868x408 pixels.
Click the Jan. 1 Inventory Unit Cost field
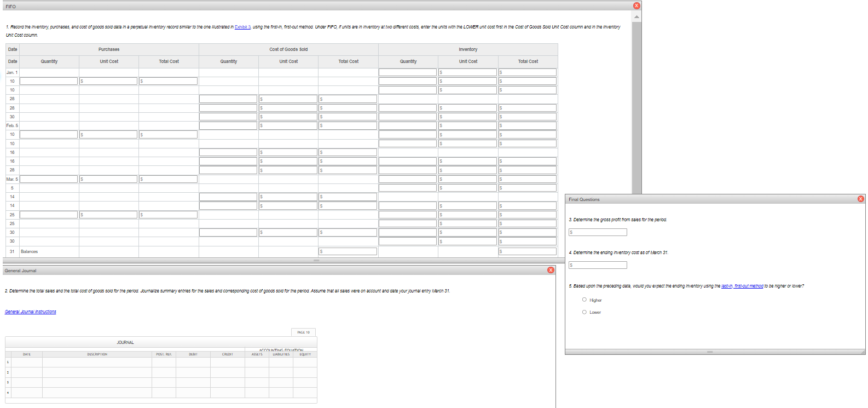point(468,72)
